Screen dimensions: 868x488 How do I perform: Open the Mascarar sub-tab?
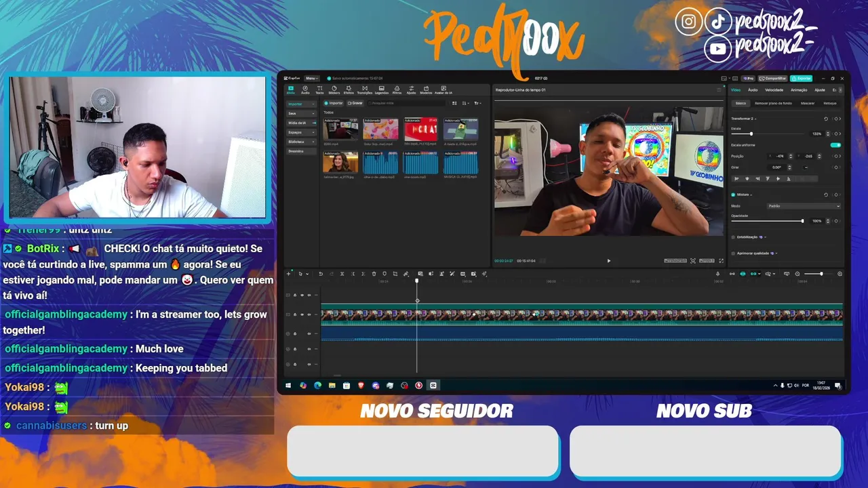coord(808,103)
